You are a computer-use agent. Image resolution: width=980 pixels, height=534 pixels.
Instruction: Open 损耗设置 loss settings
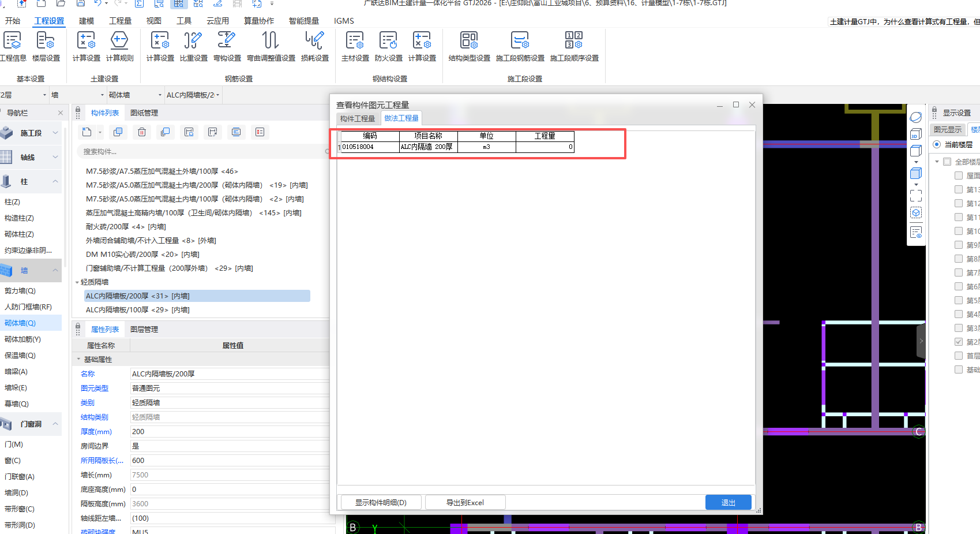315,46
